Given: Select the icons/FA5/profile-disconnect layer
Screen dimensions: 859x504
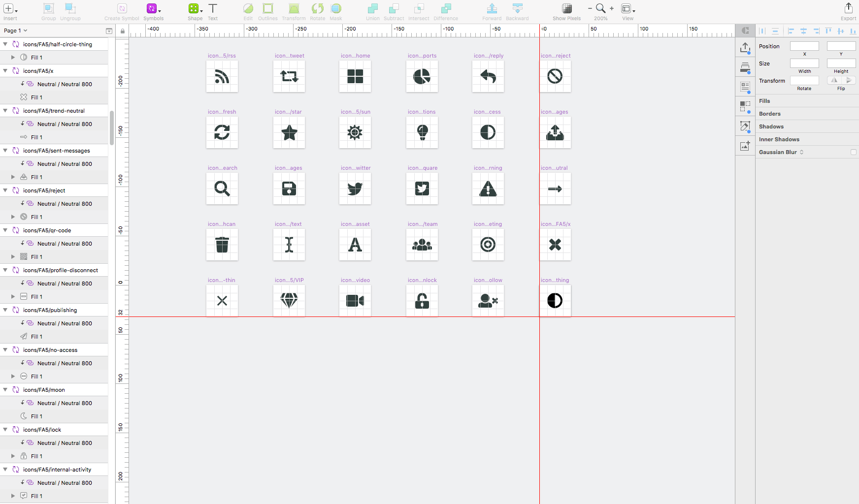Looking at the screenshot, I should (54, 270).
